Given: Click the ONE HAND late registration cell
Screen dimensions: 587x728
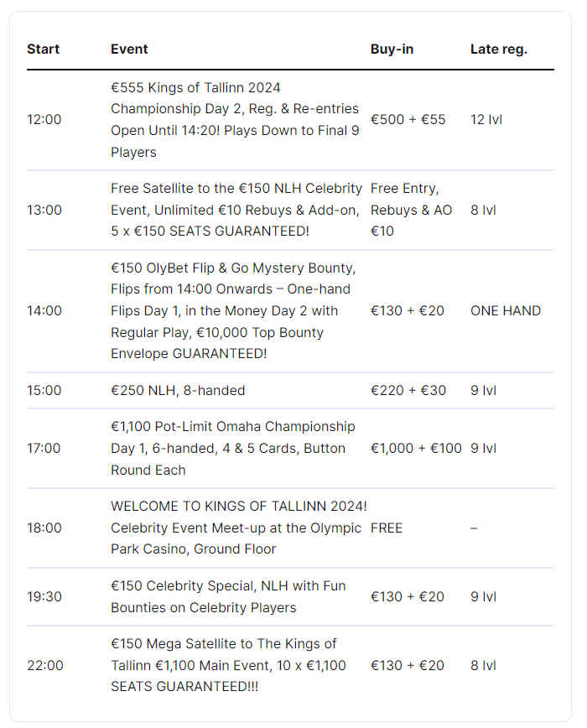Looking at the screenshot, I should click(506, 310).
